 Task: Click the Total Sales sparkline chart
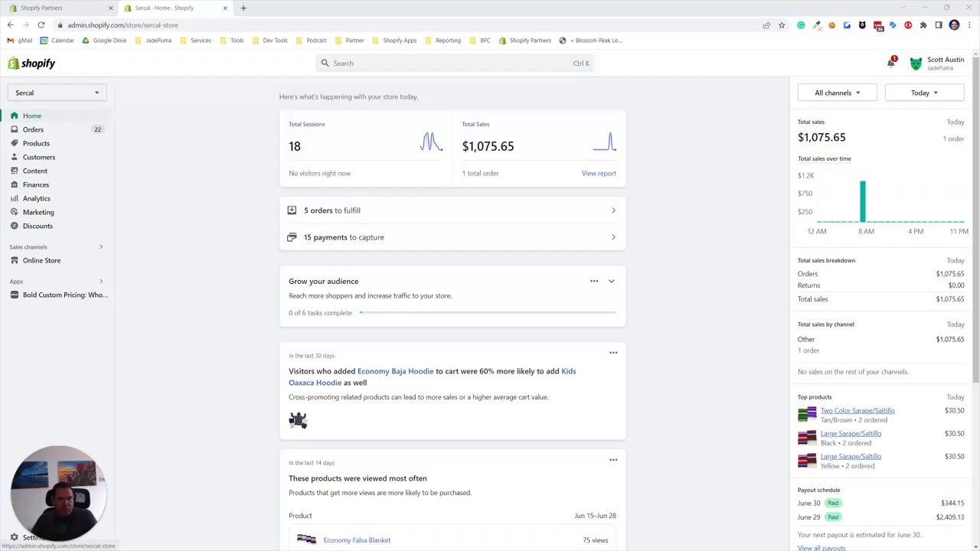coord(605,142)
